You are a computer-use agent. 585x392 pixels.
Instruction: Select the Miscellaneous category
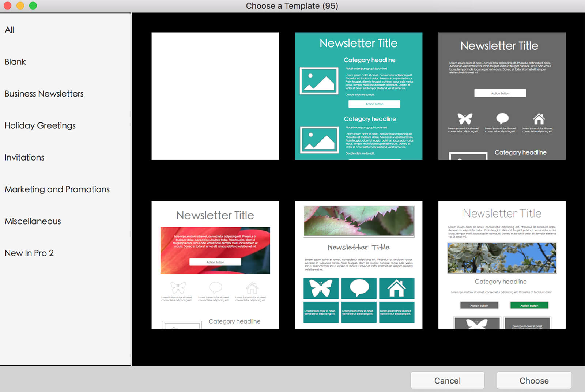(33, 221)
